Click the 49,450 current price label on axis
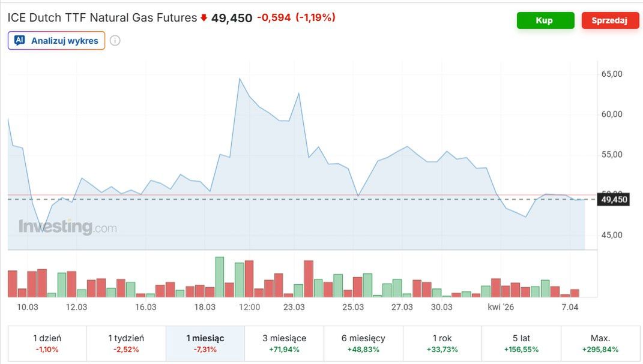This screenshot has height=364, width=643. [614, 200]
